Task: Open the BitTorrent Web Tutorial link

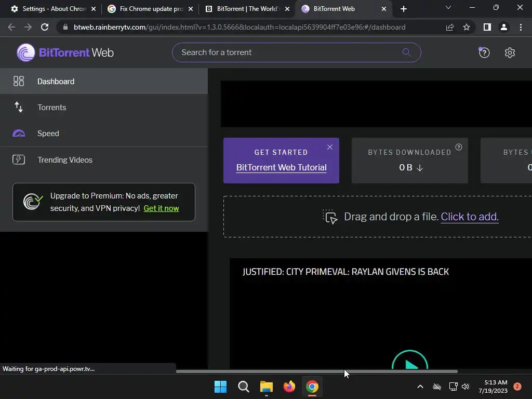Action: (281, 168)
